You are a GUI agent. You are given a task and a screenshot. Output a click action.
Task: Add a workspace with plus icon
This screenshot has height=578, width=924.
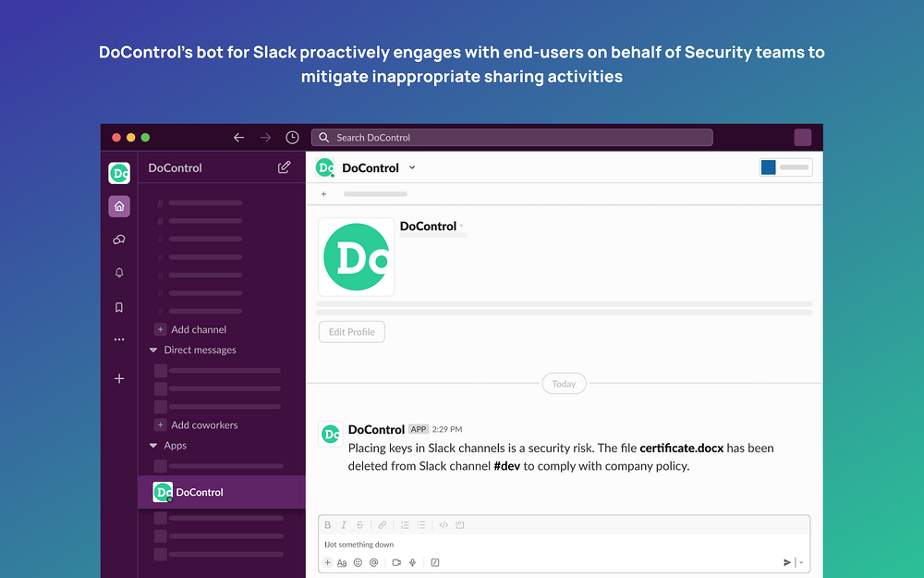tap(119, 378)
